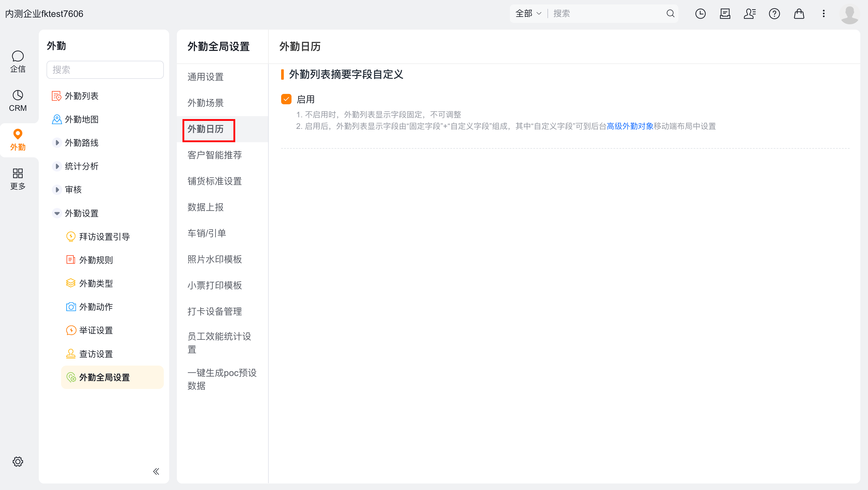Open the 企信 messaging icon in sidebar
Viewport: 868px width, 490px height.
[x=17, y=62]
